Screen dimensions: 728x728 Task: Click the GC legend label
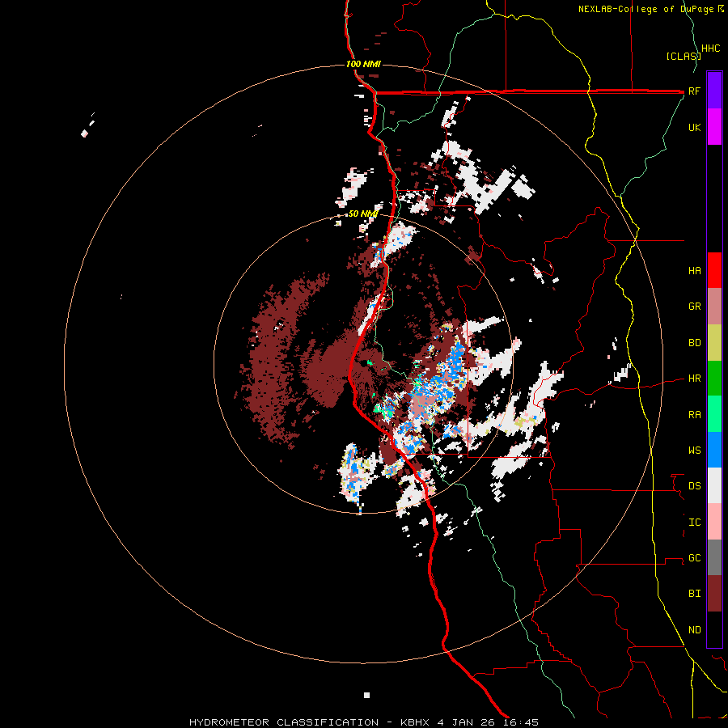[694, 558]
